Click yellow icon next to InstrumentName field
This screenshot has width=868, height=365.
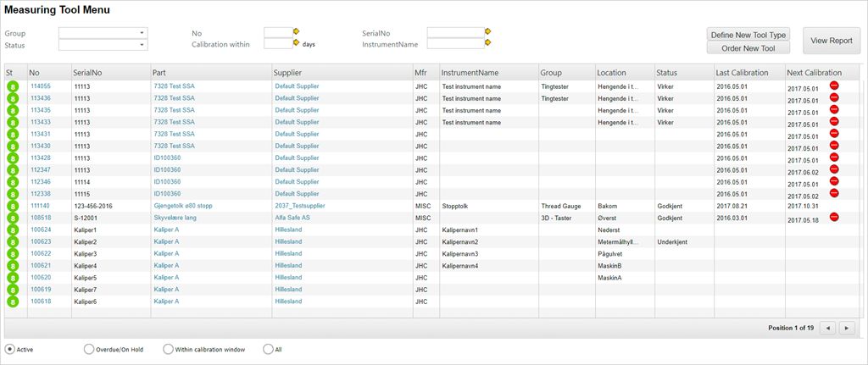tap(488, 43)
